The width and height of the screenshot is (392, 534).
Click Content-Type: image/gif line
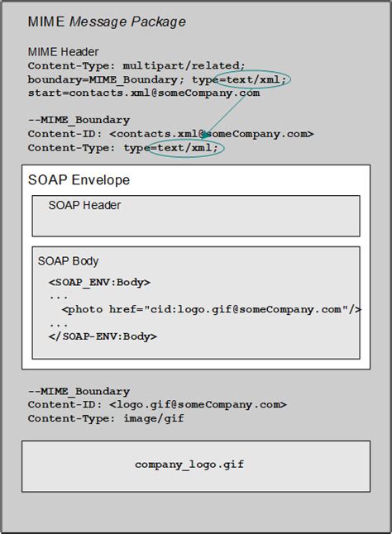pyautogui.click(x=106, y=418)
